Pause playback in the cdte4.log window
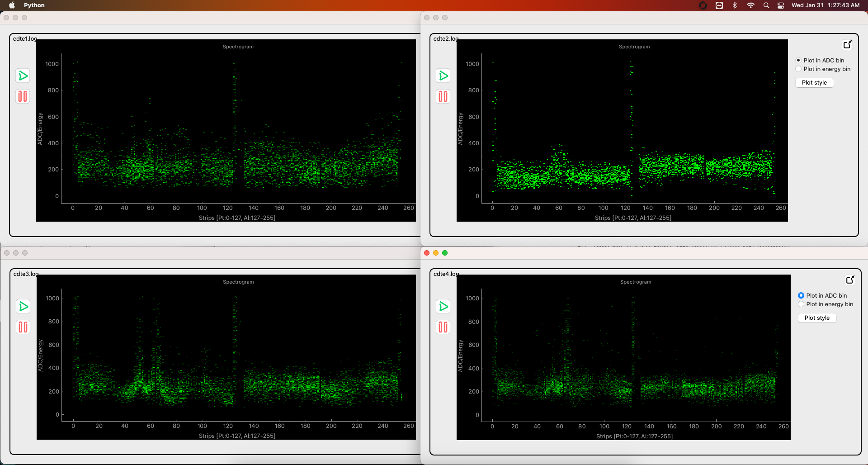Image resolution: width=868 pixels, height=465 pixels. [x=443, y=327]
